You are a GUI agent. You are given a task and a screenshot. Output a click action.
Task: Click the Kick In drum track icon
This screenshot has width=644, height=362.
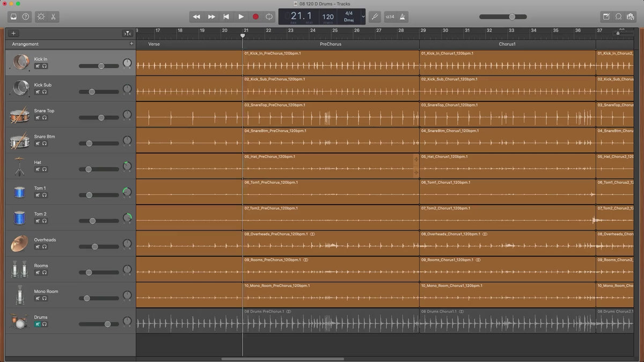21,63
